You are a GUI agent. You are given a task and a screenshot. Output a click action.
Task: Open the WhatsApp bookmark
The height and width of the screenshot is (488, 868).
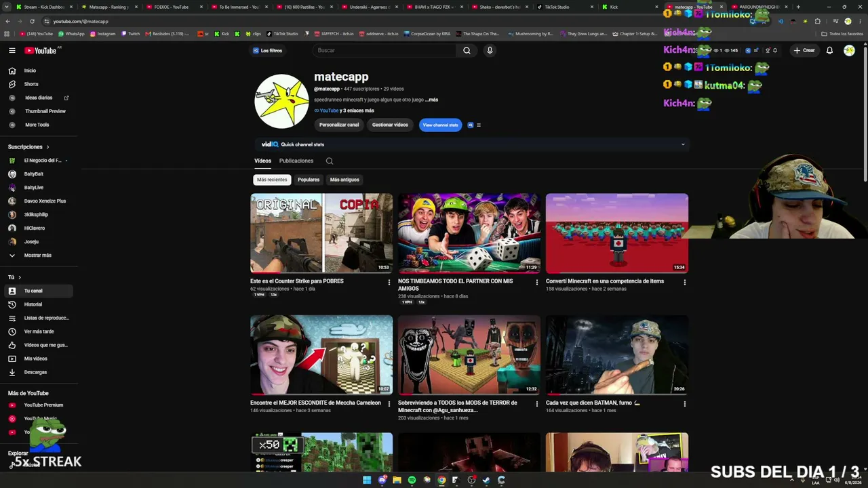pyautogui.click(x=71, y=33)
